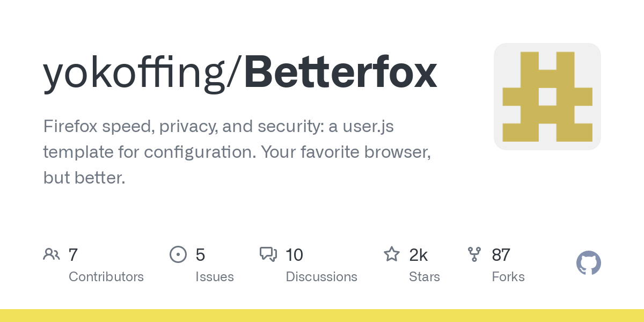Select the Discussions label
644x322 pixels.
(x=321, y=277)
